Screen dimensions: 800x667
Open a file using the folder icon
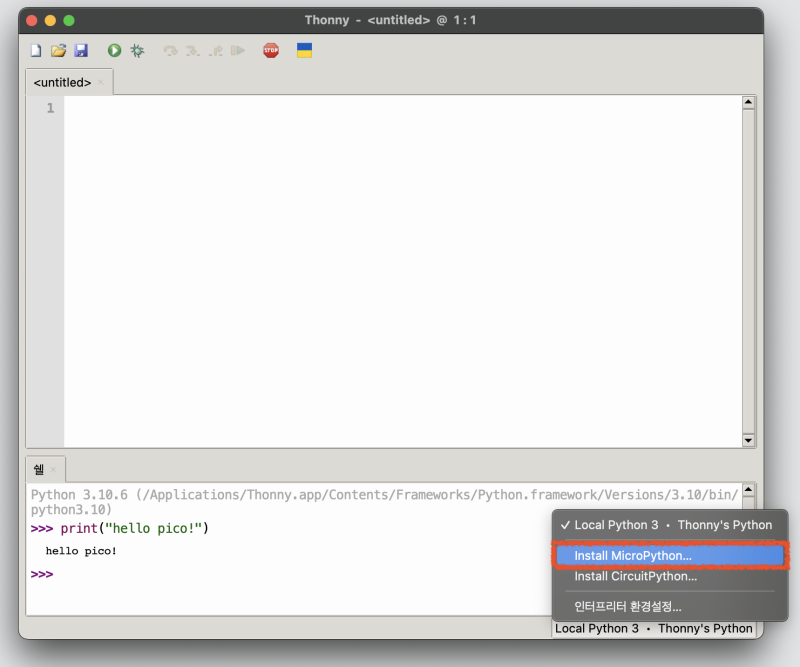[59, 51]
